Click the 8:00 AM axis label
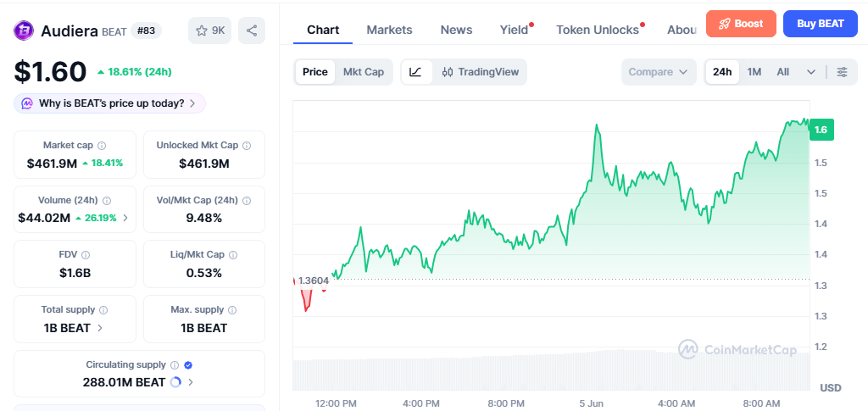This screenshot has width=868, height=411. point(761,403)
